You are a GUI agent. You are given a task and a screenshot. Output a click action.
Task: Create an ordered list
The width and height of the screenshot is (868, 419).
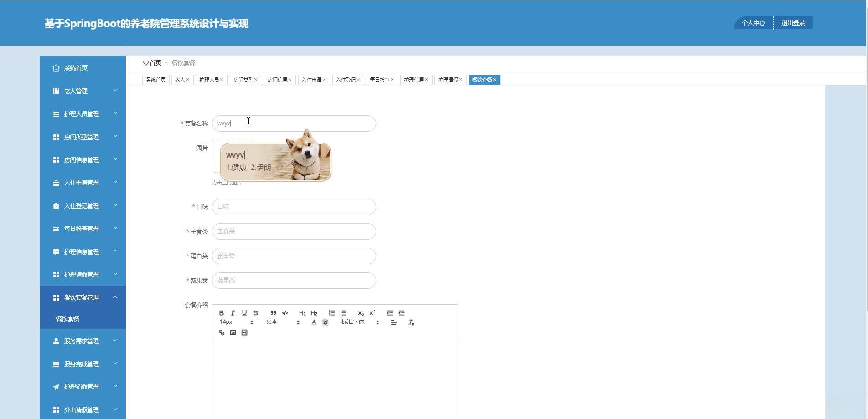332,313
